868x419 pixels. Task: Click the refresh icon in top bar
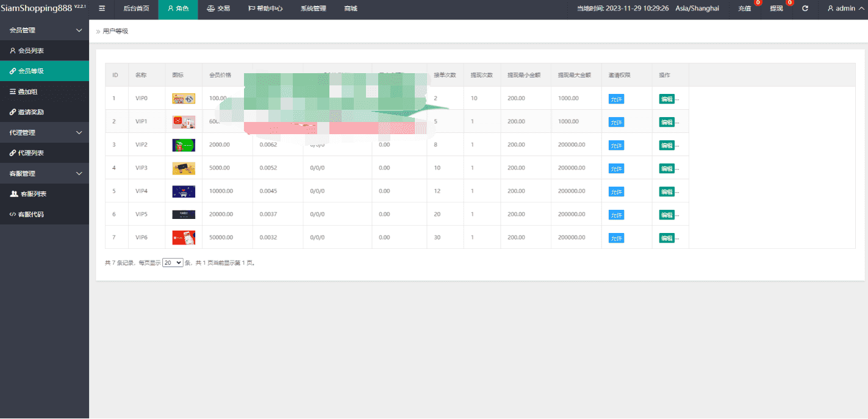[x=805, y=9]
